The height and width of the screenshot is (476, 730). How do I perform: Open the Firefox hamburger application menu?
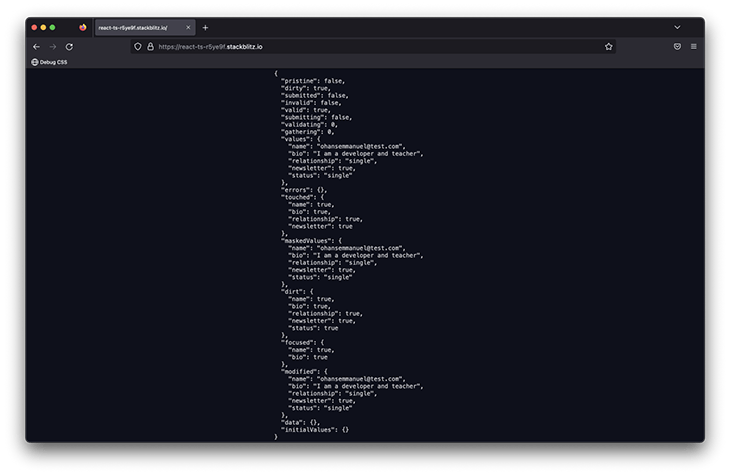694,46
